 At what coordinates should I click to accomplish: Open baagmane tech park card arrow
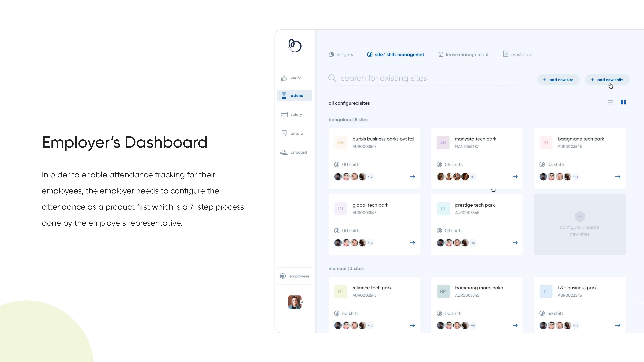pos(618,177)
